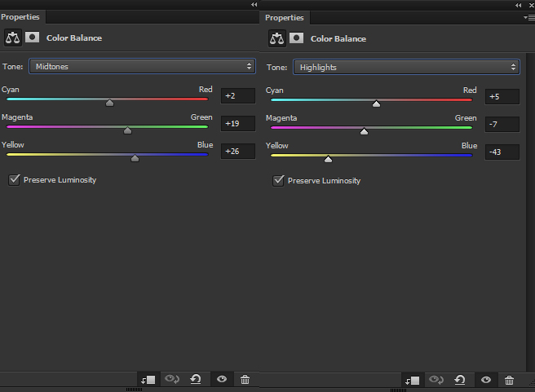Click the Yellow-Blue value field showing -43

click(x=502, y=152)
